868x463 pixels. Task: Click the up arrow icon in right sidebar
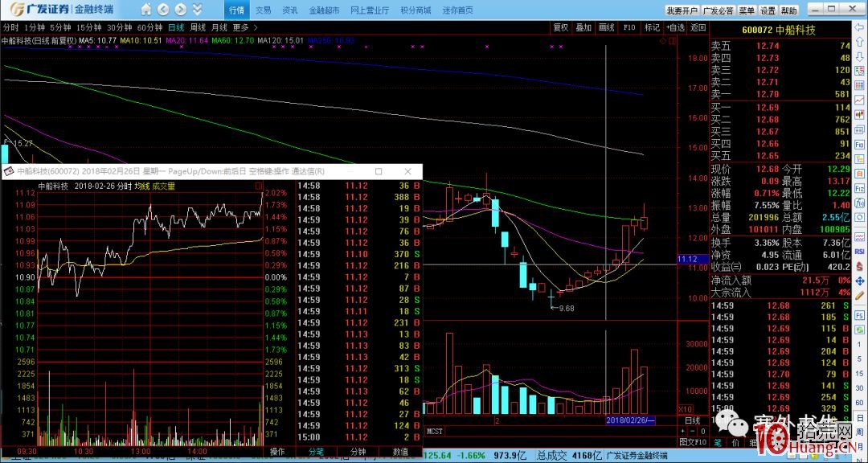(x=860, y=42)
